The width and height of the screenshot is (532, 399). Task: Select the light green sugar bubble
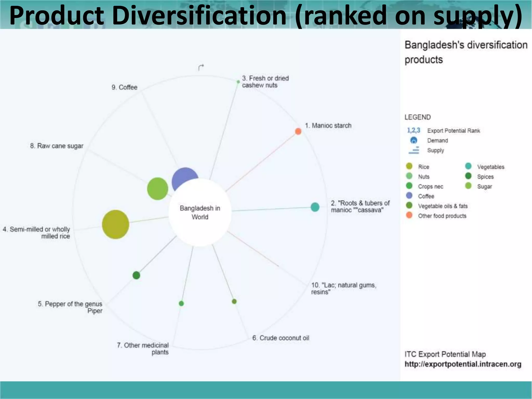[x=157, y=189]
